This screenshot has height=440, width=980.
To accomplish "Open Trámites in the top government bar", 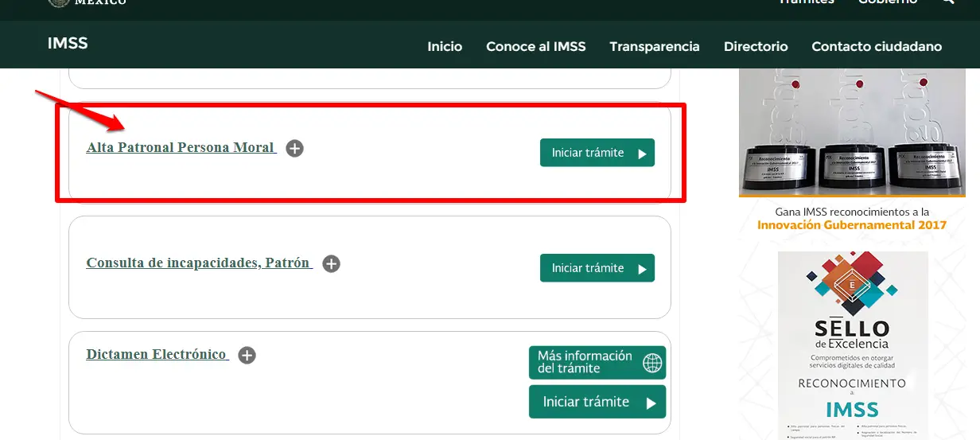I will 807,2.
